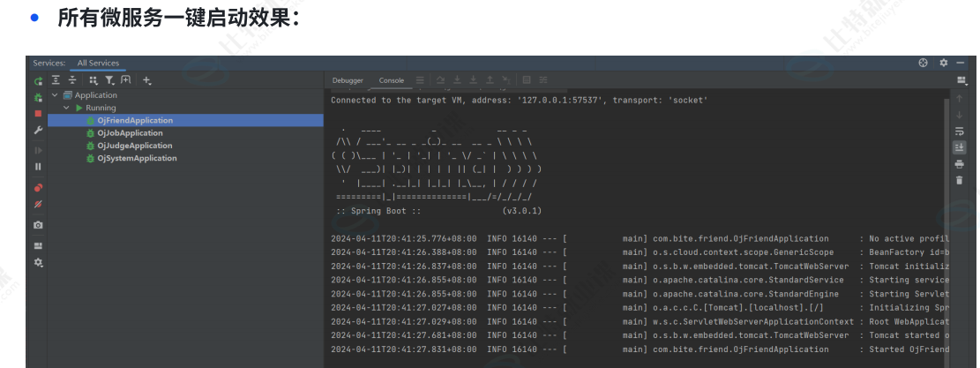Open debugger settings gear in left sidebar
The width and height of the screenshot is (980, 368).
(x=38, y=262)
